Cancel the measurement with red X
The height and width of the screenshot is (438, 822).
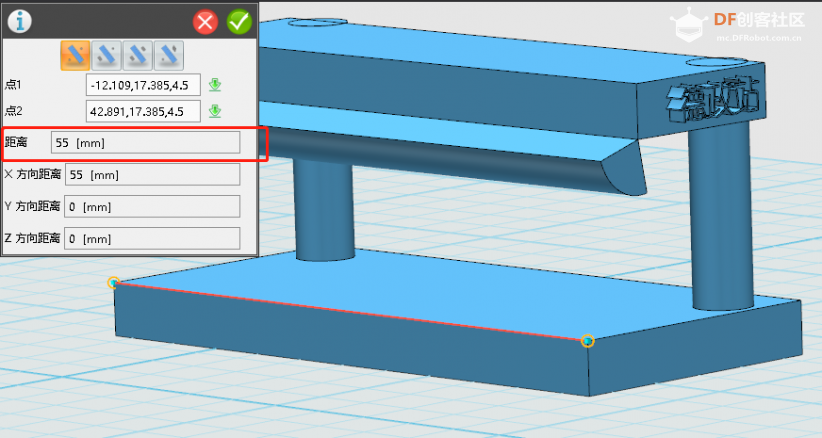206,22
